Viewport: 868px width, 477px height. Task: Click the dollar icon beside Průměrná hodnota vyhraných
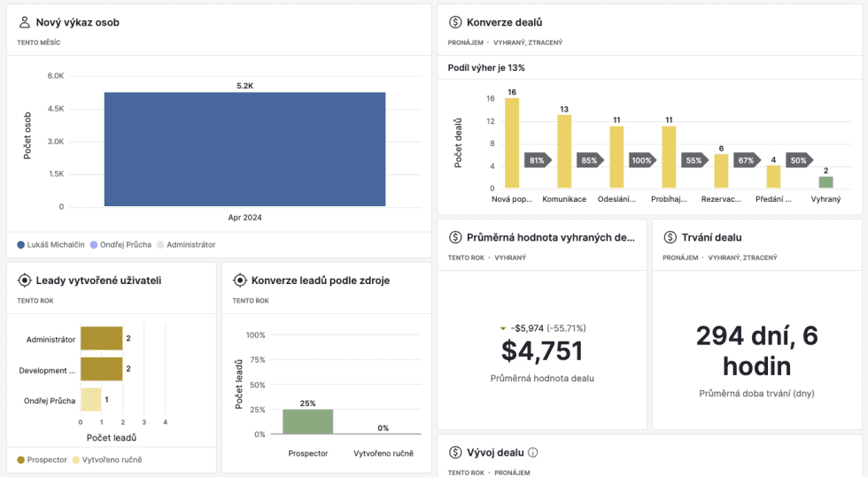point(455,237)
